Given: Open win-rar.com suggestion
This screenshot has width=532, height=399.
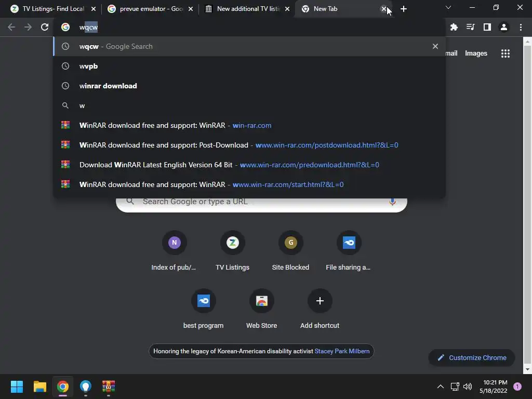Looking at the screenshot, I should tap(249, 125).
